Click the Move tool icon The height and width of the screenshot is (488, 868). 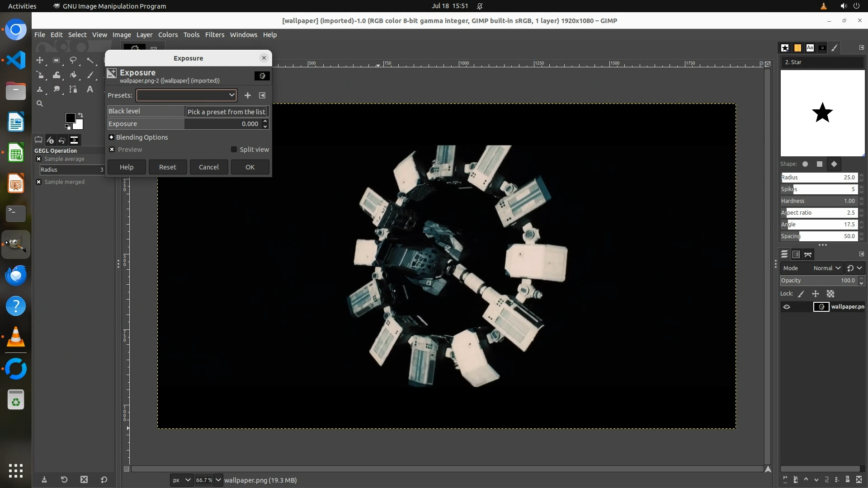(x=40, y=61)
